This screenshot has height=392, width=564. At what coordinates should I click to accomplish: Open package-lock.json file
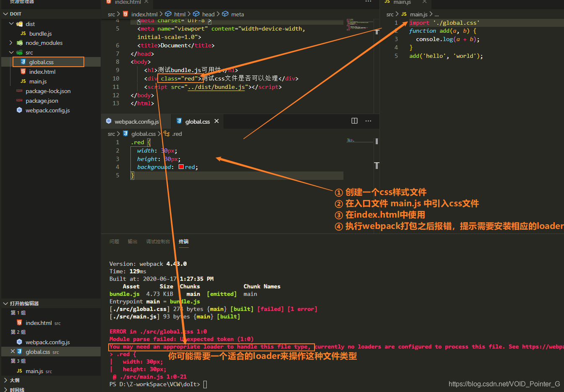click(x=48, y=91)
